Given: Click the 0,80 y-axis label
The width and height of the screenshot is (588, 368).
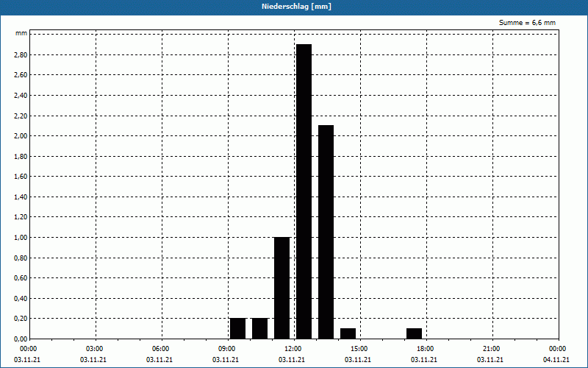Looking at the screenshot, I should click(21, 258).
